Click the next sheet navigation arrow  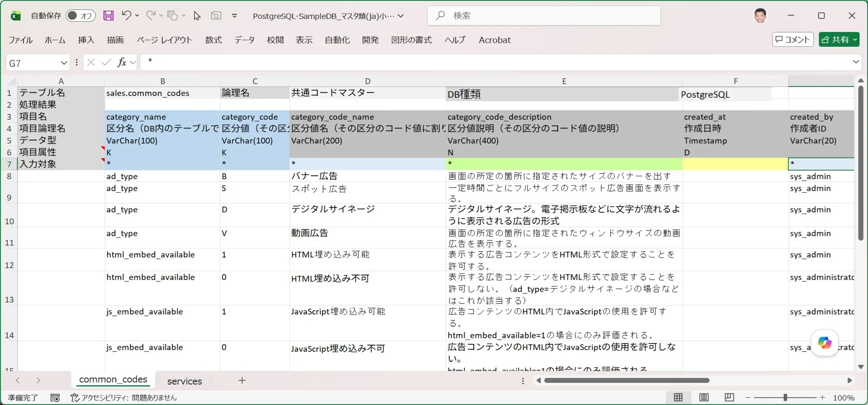tap(38, 380)
